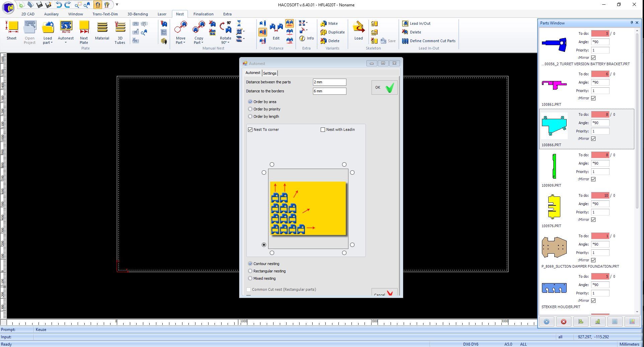Open the Load part dropdown arrow
Viewport: 644px width, 347px height.
pos(52,43)
